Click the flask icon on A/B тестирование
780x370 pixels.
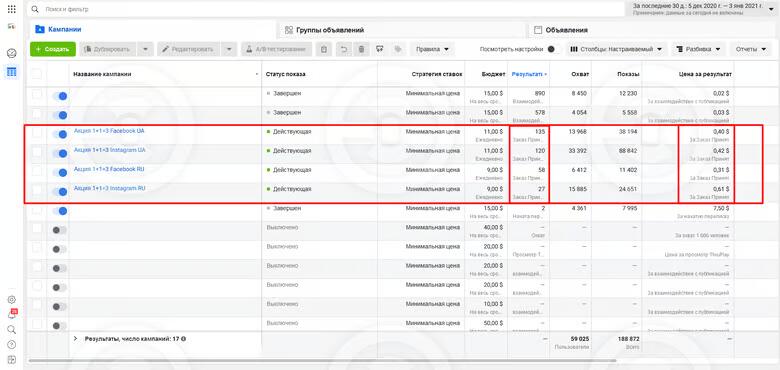point(250,49)
